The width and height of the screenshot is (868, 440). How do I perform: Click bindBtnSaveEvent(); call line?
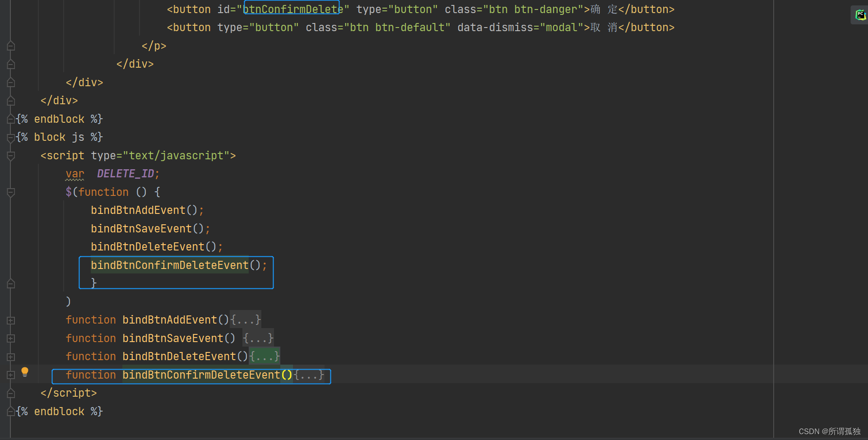click(150, 229)
